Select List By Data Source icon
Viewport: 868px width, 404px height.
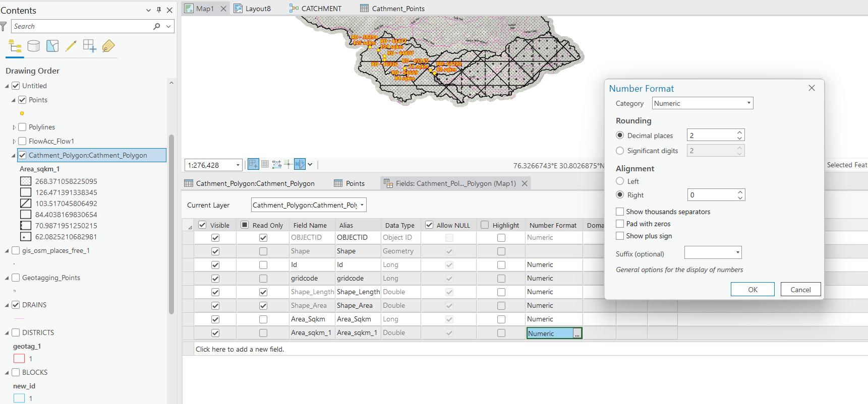(x=34, y=46)
